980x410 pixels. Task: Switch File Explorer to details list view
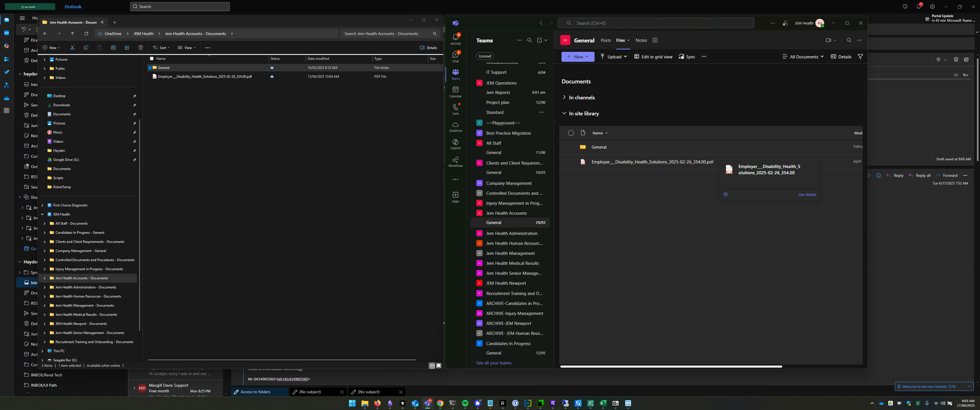(x=432, y=366)
